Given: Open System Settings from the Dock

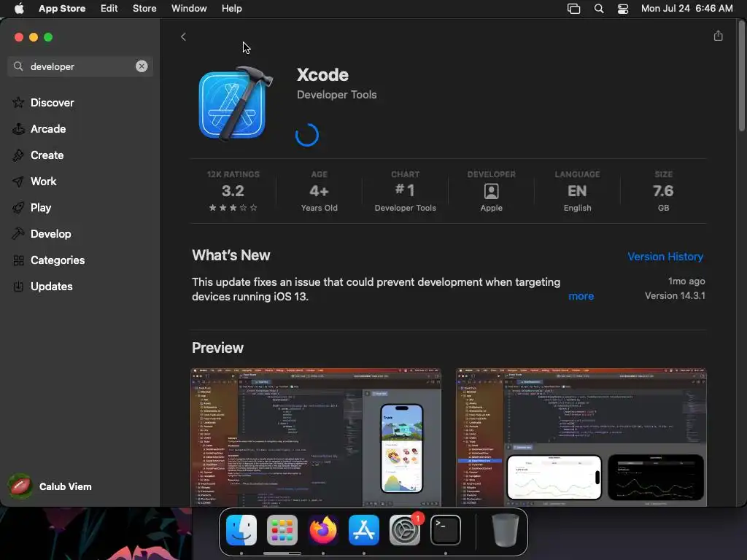Looking at the screenshot, I should click(x=405, y=530).
